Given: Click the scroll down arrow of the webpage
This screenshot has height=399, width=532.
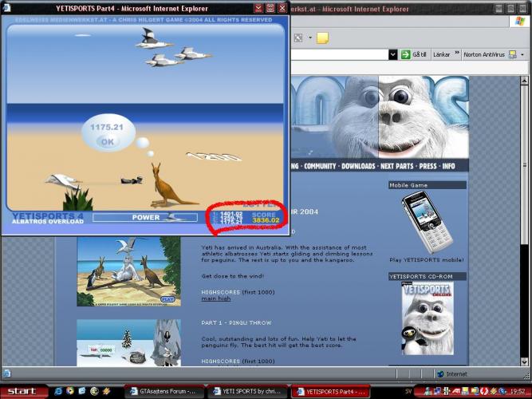Looking at the screenshot, I should tap(524, 361).
